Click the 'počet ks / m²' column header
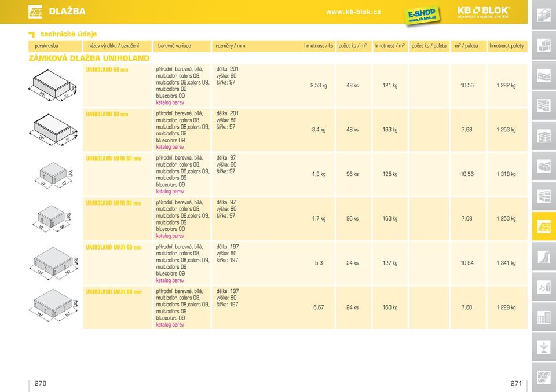556x392 pixels. pos(353,46)
